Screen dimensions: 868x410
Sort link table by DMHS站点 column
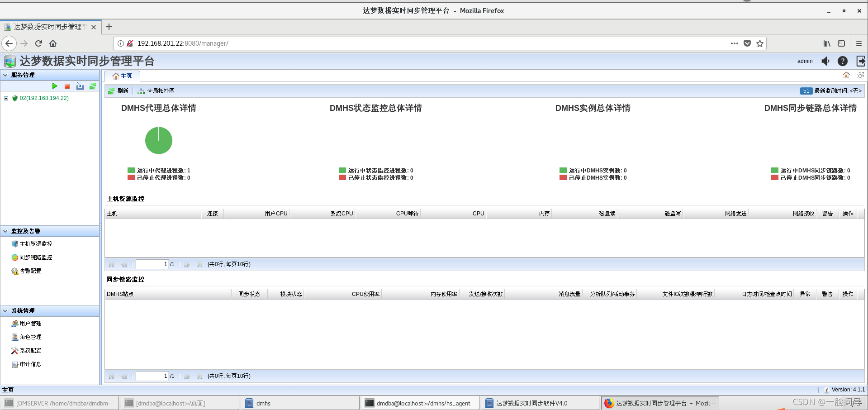point(168,294)
